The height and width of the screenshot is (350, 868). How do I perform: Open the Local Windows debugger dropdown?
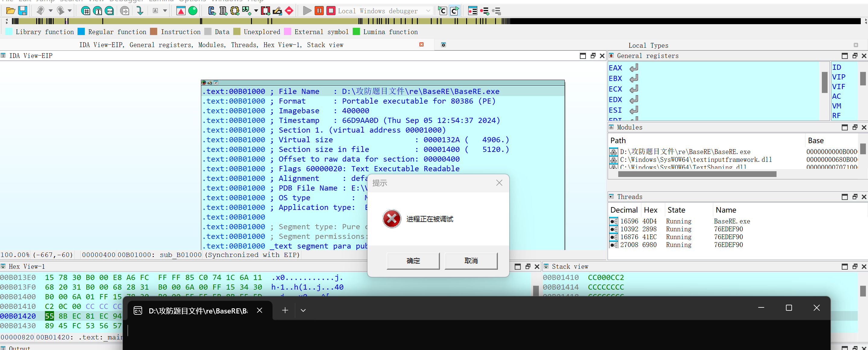(428, 11)
